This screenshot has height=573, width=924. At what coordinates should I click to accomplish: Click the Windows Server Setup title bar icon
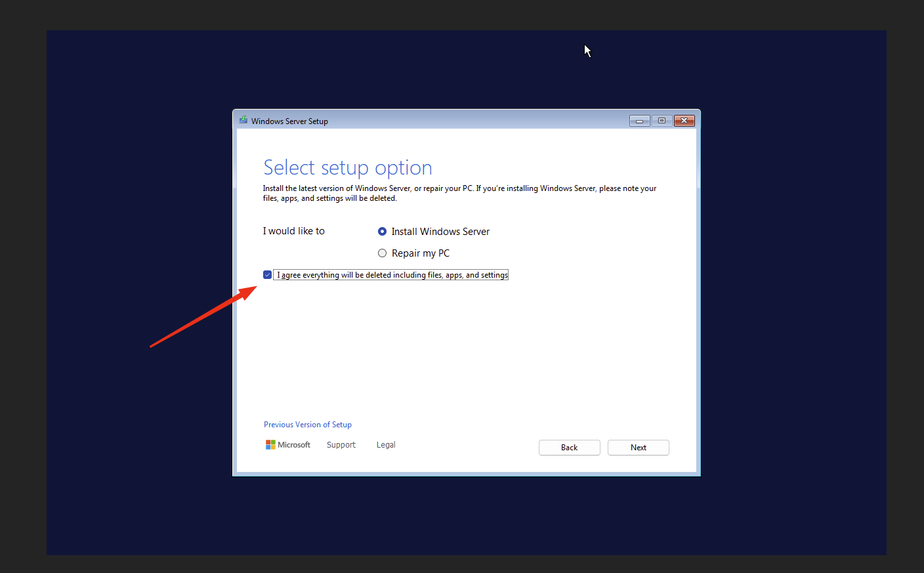click(x=243, y=120)
